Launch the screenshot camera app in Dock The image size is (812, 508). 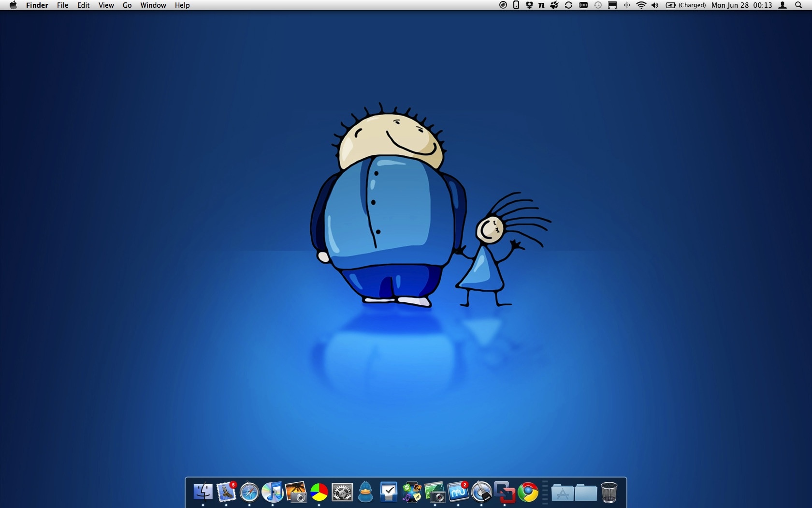(x=435, y=493)
